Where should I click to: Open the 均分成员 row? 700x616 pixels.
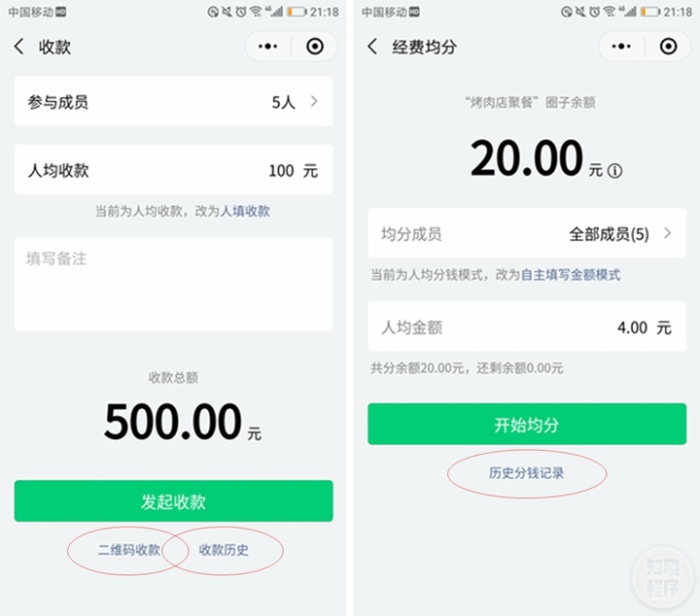pos(527,233)
